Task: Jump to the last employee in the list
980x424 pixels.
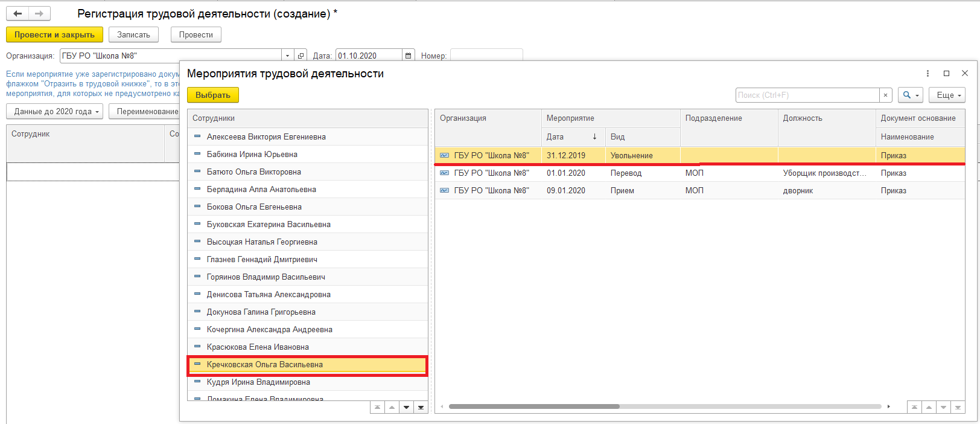Action: click(421, 407)
